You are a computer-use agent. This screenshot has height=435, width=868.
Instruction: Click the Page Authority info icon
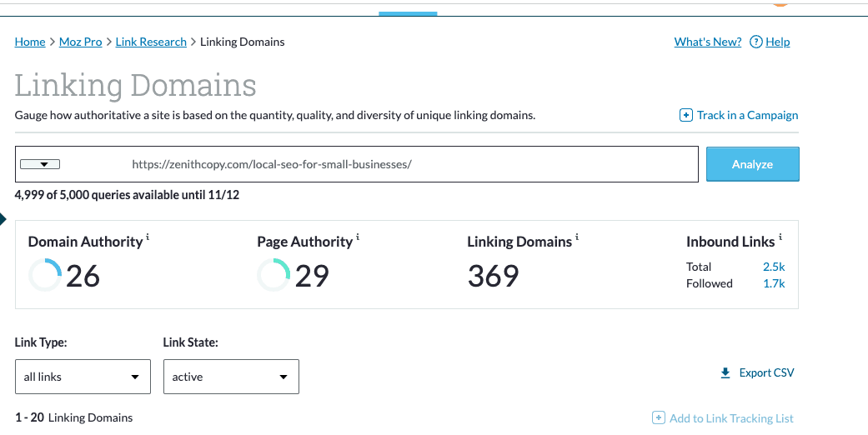tap(358, 237)
